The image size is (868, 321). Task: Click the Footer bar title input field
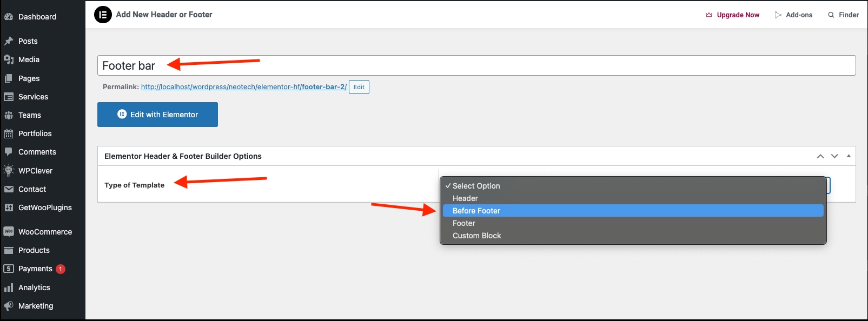pyautogui.click(x=476, y=65)
